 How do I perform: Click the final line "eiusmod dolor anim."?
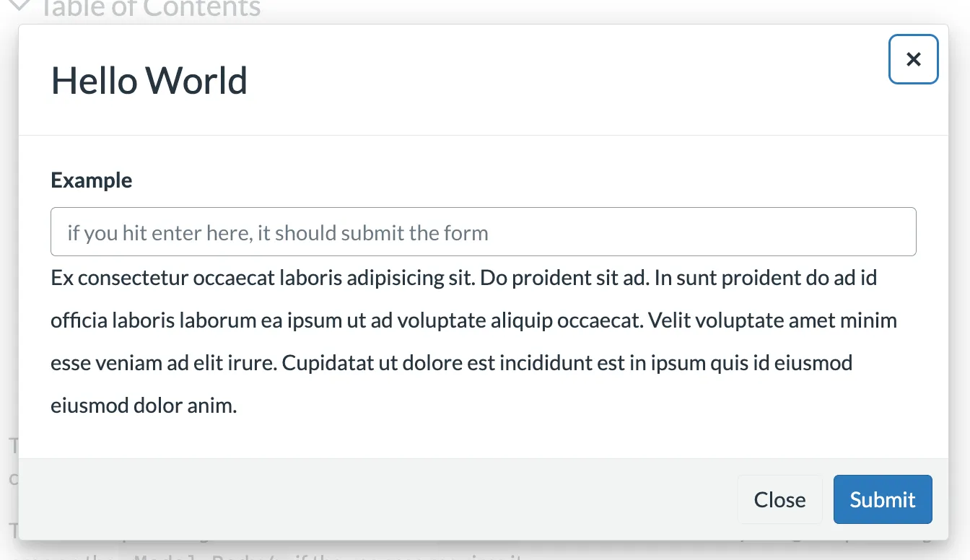pyautogui.click(x=144, y=405)
